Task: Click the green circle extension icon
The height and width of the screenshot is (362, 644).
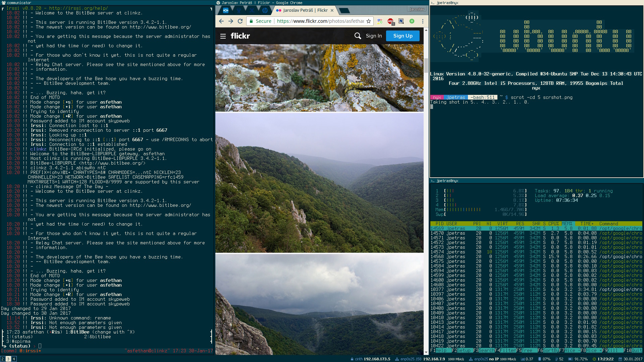Action: [x=412, y=21]
